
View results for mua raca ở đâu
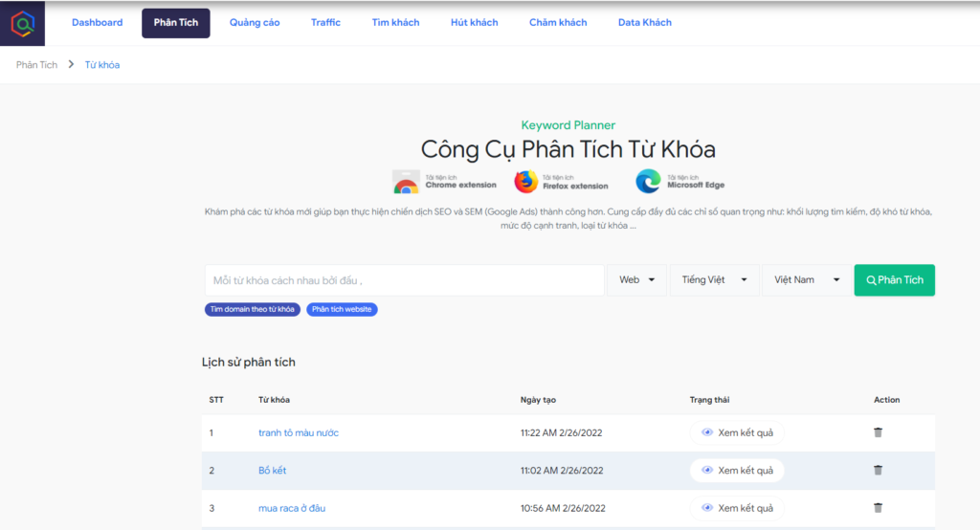[737, 508]
